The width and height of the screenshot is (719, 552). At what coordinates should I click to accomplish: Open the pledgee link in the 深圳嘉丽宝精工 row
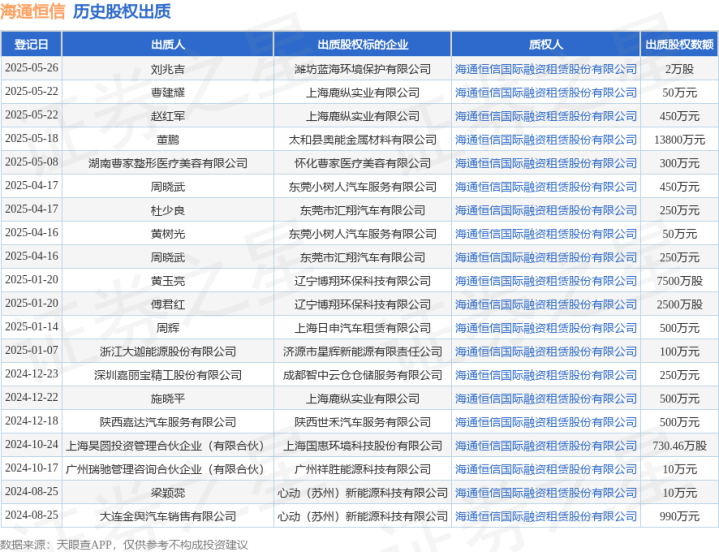coord(546,375)
